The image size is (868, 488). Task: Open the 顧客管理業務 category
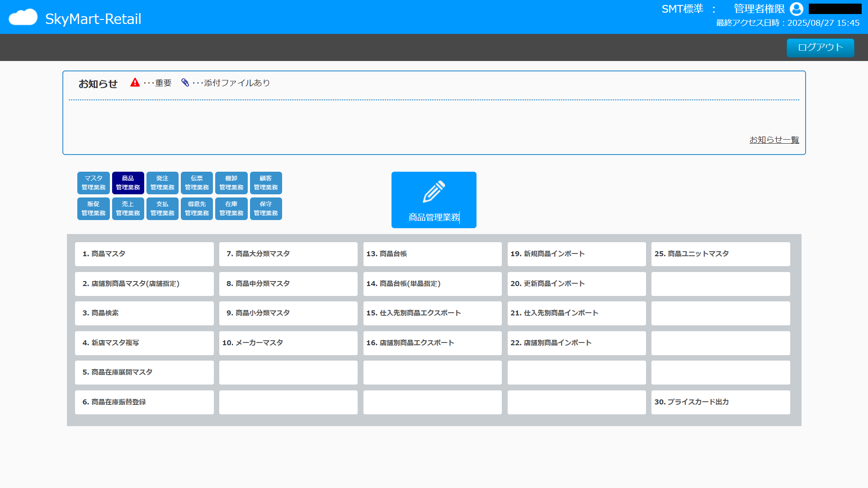pos(266,183)
